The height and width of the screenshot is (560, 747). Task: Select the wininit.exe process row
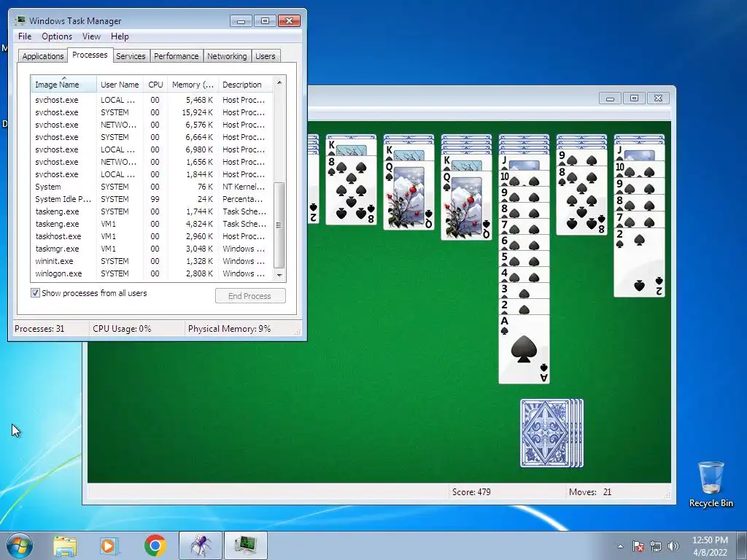pyautogui.click(x=152, y=261)
